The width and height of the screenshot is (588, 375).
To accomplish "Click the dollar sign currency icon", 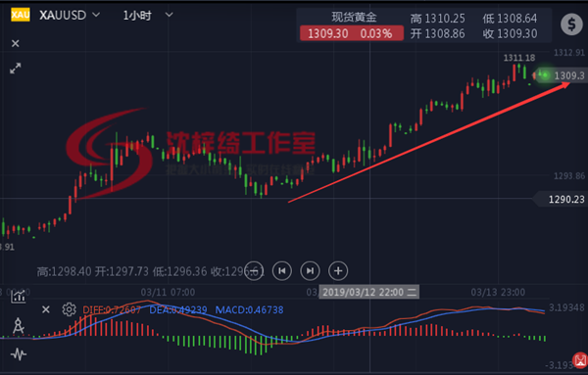I will click(571, 24).
